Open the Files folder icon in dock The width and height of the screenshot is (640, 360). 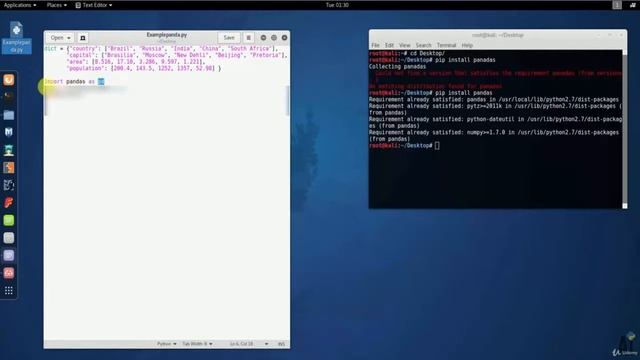tap(9, 115)
